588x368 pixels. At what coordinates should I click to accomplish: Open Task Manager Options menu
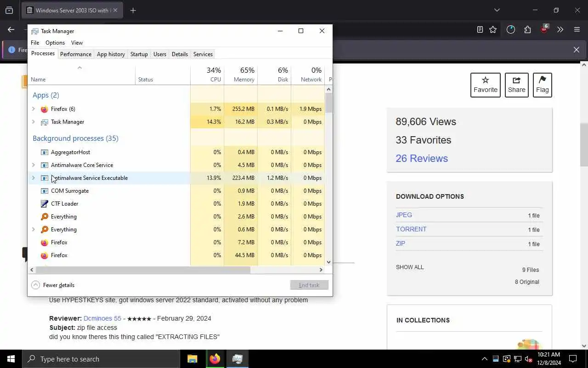[x=55, y=43]
